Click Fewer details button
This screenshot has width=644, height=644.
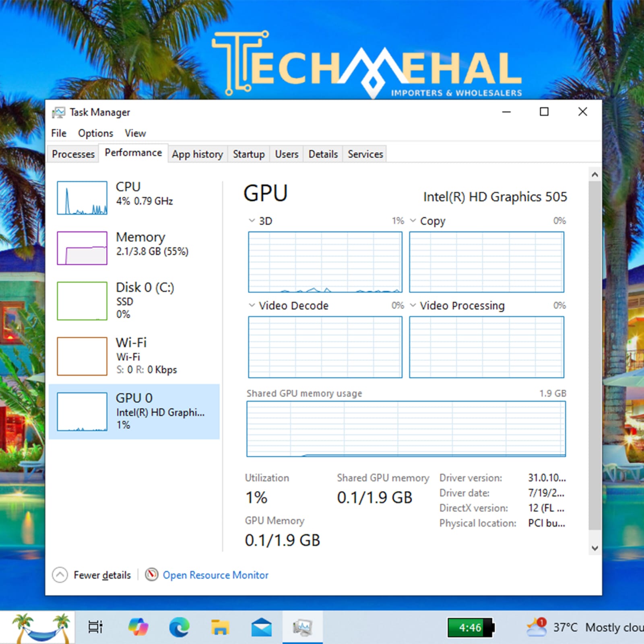[92, 575]
